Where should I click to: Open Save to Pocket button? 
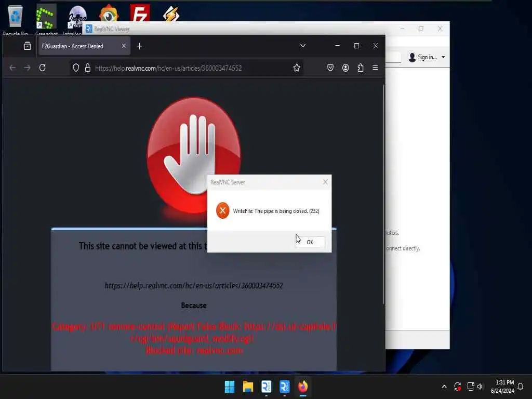pyautogui.click(x=330, y=68)
